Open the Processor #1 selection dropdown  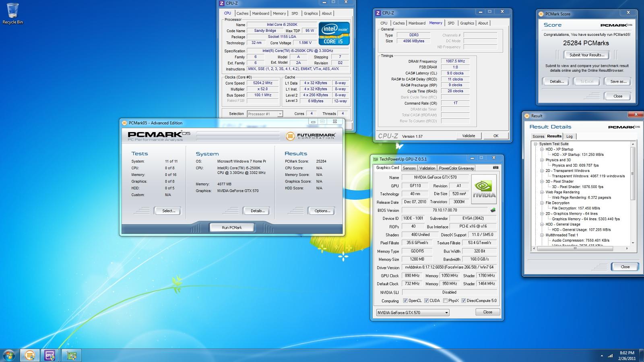(265, 114)
